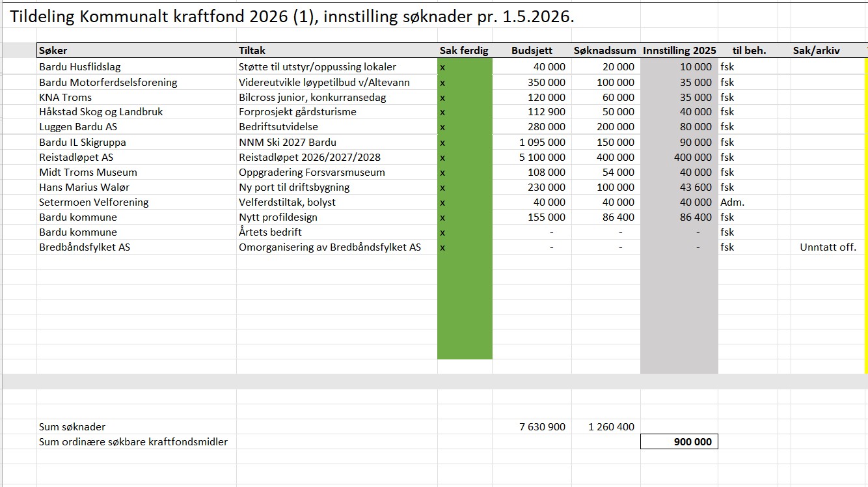Select recommendation '86 400' for Nytt profildesign
The width and height of the screenshot is (868, 487).
tap(696, 217)
